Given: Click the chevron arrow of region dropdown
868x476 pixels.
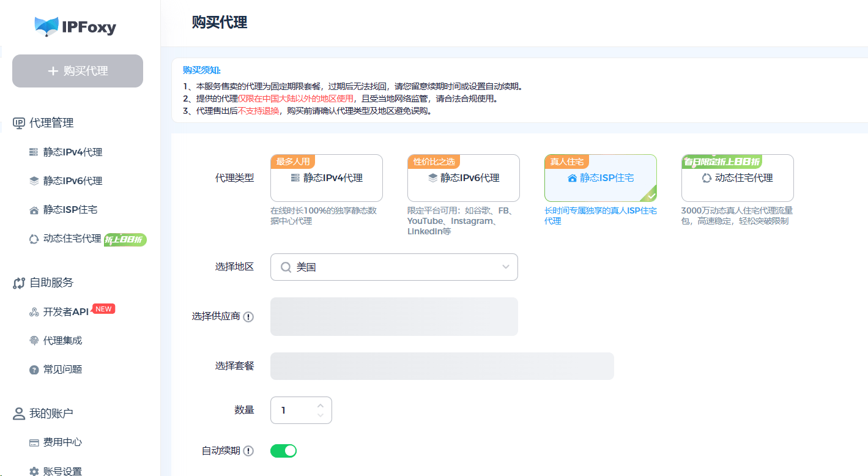Looking at the screenshot, I should (x=506, y=267).
